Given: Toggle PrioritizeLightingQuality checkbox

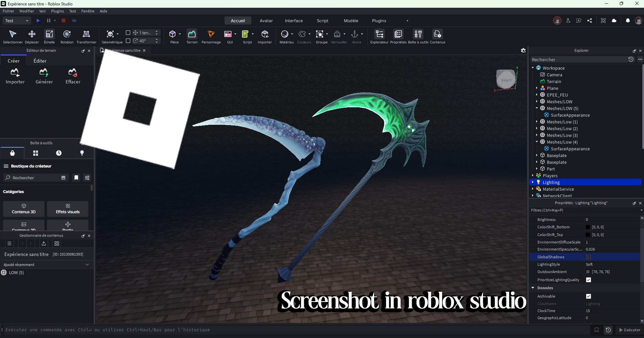Looking at the screenshot, I should [x=589, y=280].
